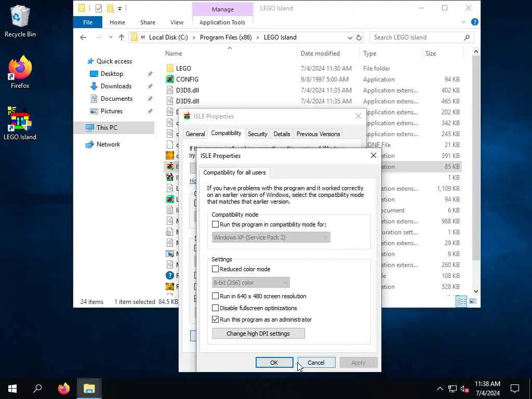The width and height of the screenshot is (532, 399).
Task: Open Firefox from the taskbar
Action: click(x=64, y=389)
